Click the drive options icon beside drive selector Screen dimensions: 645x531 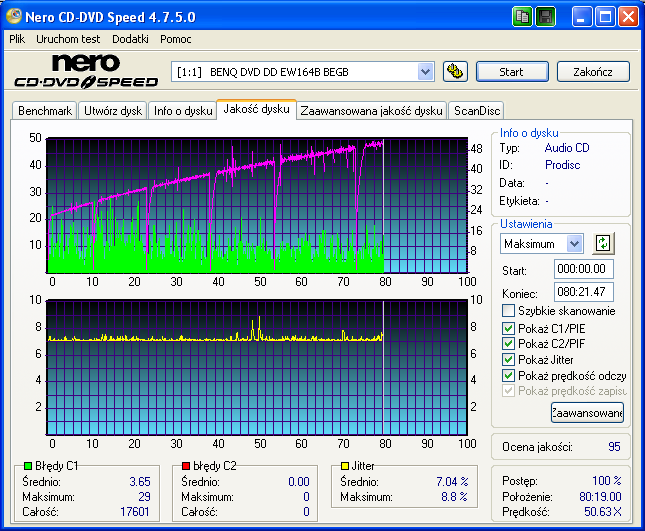tap(455, 72)
